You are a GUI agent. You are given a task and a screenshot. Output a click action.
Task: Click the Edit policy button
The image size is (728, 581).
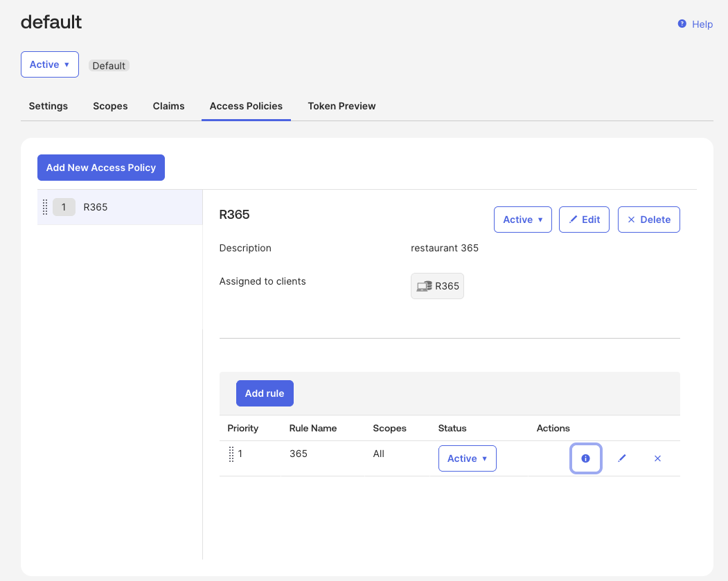(584, 220)
